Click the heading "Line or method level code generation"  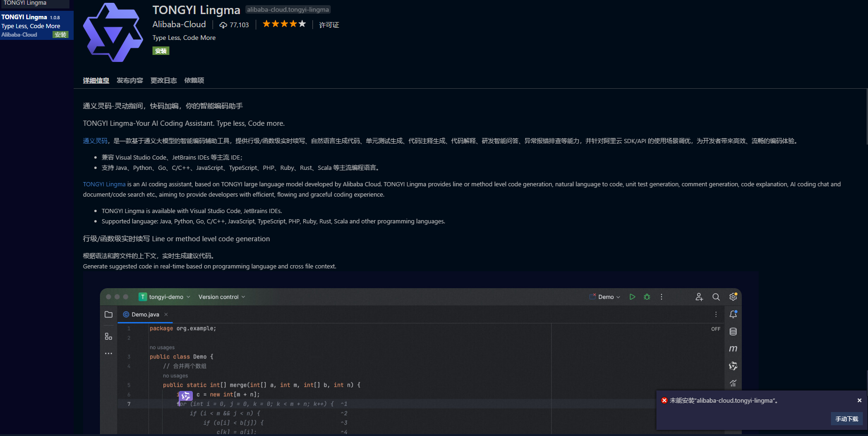click(211, 239)
